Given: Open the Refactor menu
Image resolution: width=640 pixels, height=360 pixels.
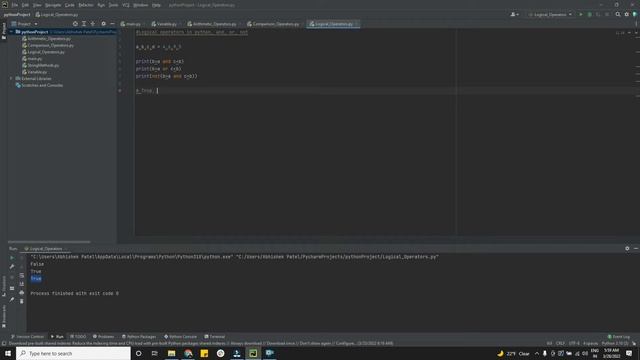Looking at the screenshot, I should 86,5.
